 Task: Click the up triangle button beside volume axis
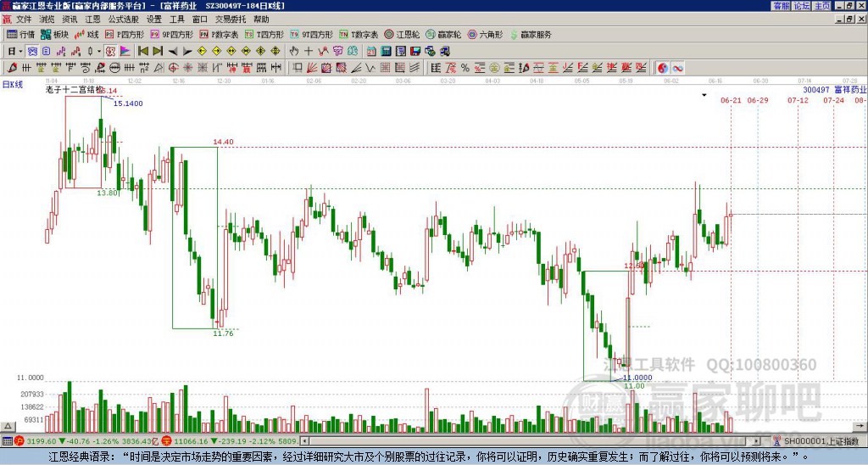(x=8, y=426)
